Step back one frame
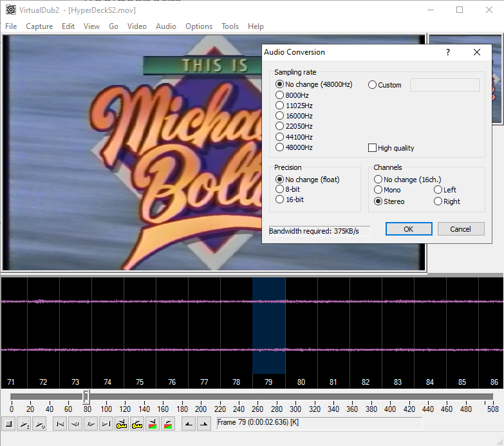Viewport: 504px width, 446px height. point(75,424)
